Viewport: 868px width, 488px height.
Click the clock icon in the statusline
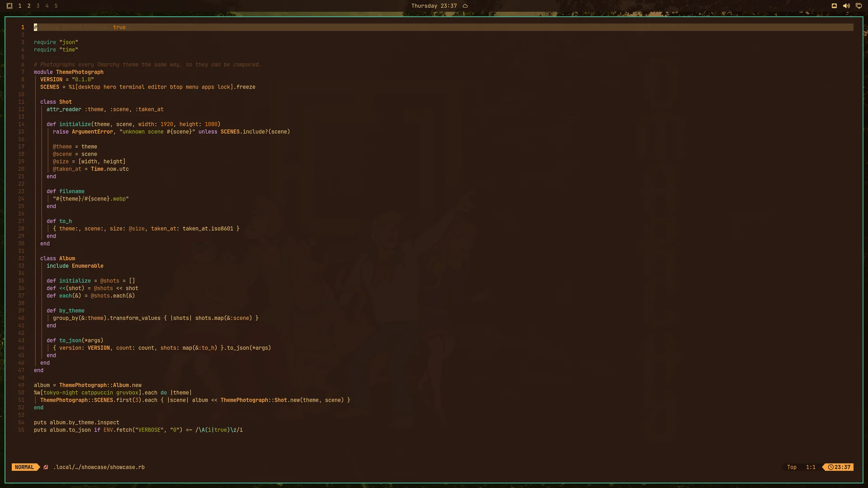click(831, 467)
